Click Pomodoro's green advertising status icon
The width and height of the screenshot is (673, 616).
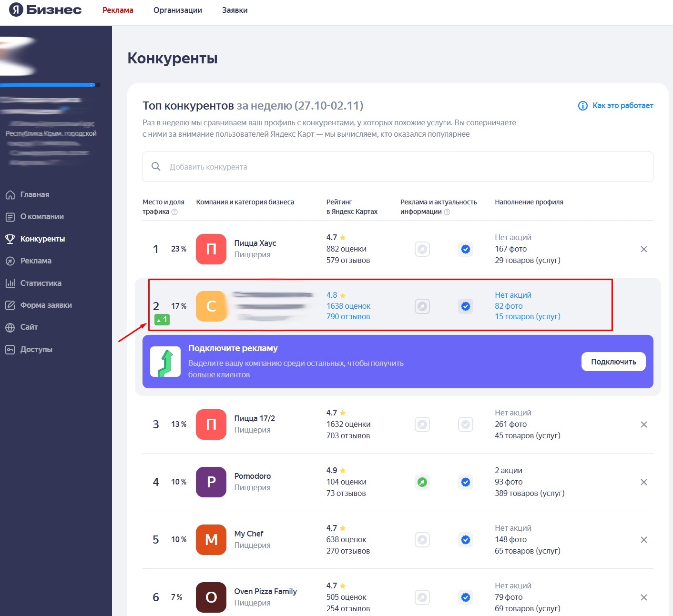coord(422,482)
